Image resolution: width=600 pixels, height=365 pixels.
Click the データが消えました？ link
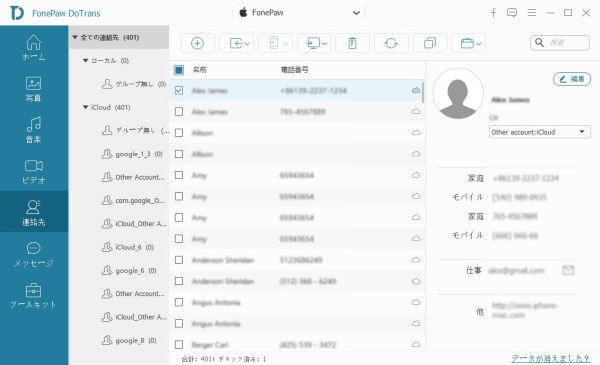[551, 358]
